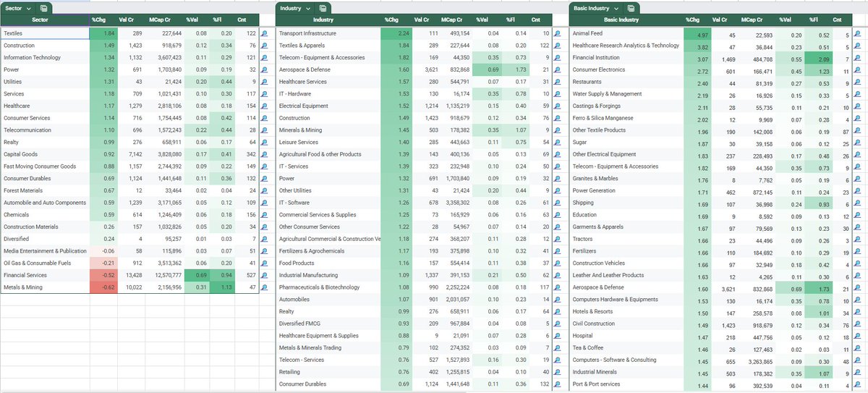This screenshot has height=393, width=868.
Task: Click the table icon beside Basic Industry tab
Action: pyautogui.click(x=631, y=8)
